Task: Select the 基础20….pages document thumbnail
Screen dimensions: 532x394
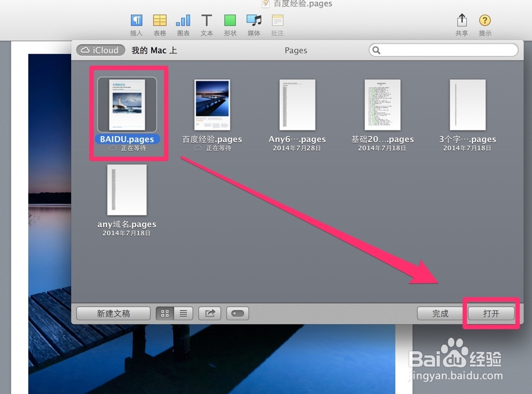Action: 383,105
